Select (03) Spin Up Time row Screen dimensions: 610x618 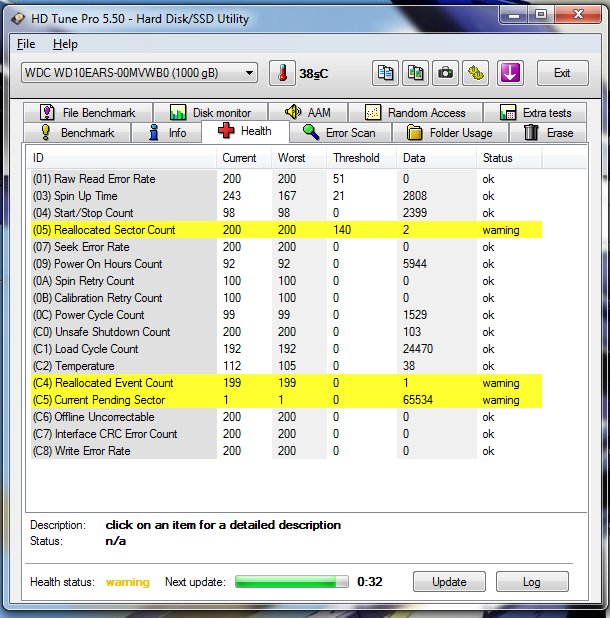tap(286, 196)
